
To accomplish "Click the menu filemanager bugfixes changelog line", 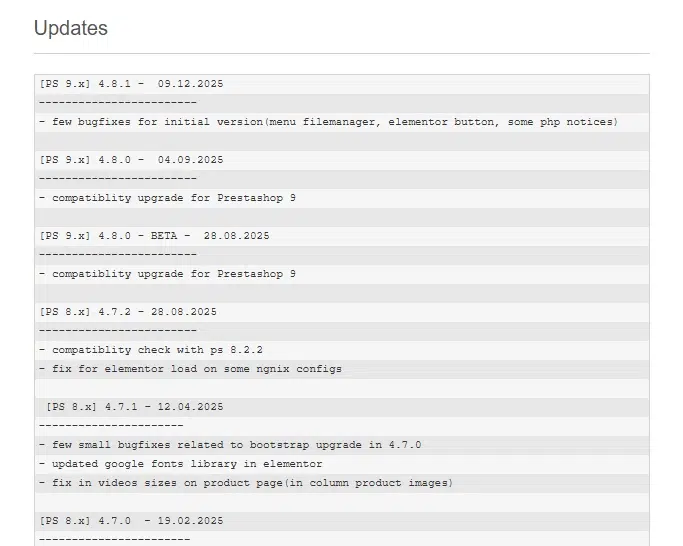I will pyautogui.click(x=328, y=122).
